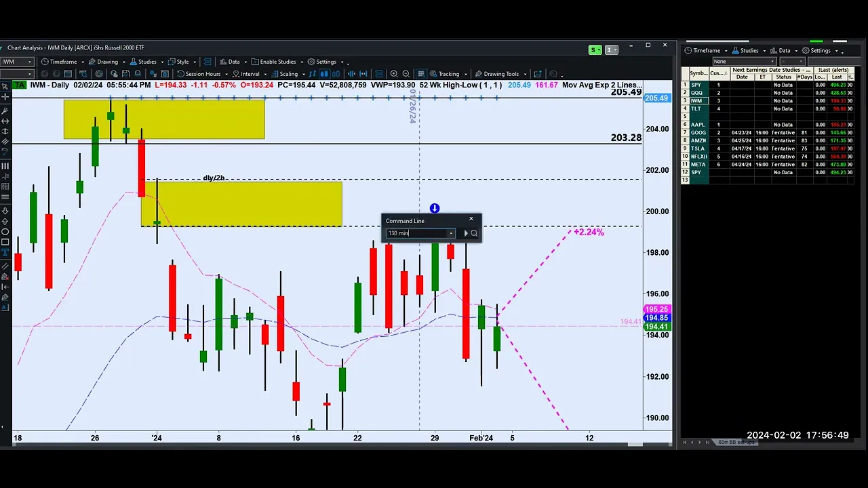The height and width of the screenshot is (488, 868).
Task: Select IWM row in watchlist
Action: (767, 101)
